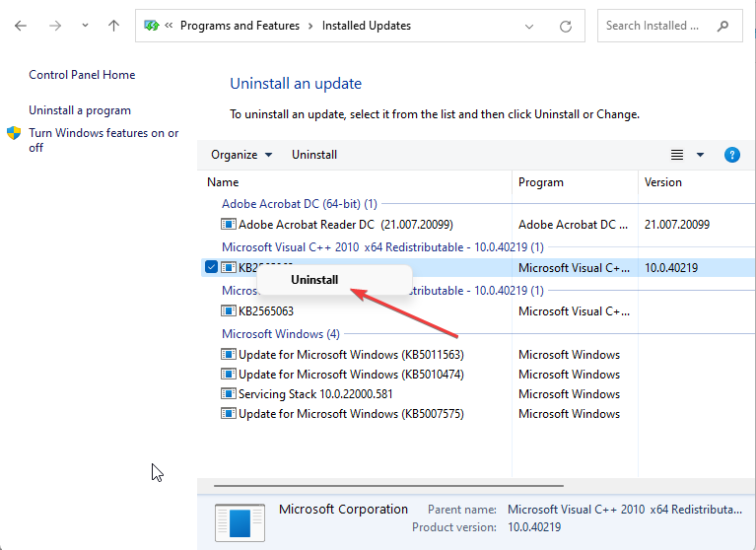Screen dimensions: 756x550
Task: Expand the view options dropdown arrow
Action: 700,155
